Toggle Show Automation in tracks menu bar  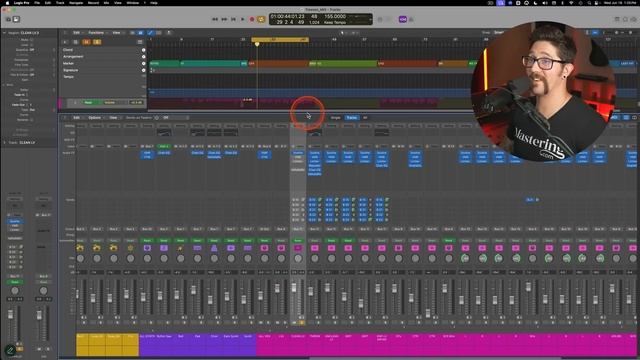click(150, 33)
